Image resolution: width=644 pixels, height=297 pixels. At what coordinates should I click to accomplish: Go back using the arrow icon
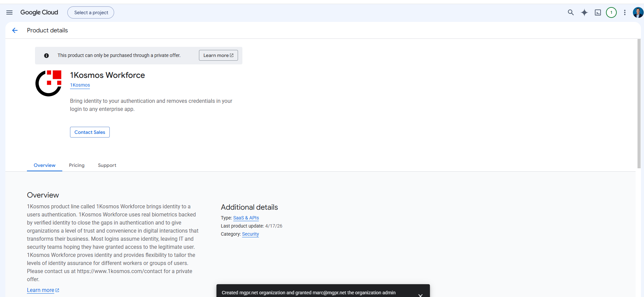[x=15, y=30]
